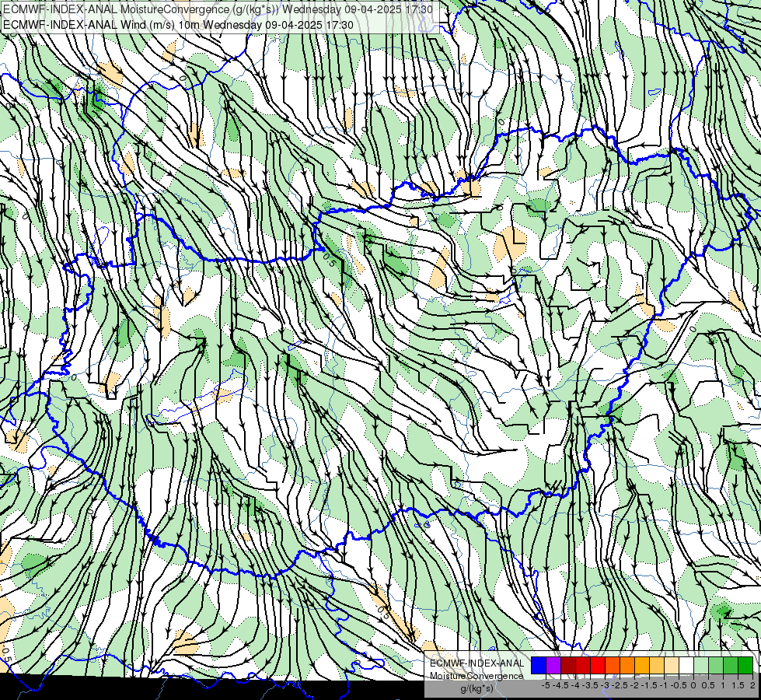Click the pale peach swatch, -1 to -0.5
Image resolution: width=761 pixels, height=700 pixels.
[672, 666]
